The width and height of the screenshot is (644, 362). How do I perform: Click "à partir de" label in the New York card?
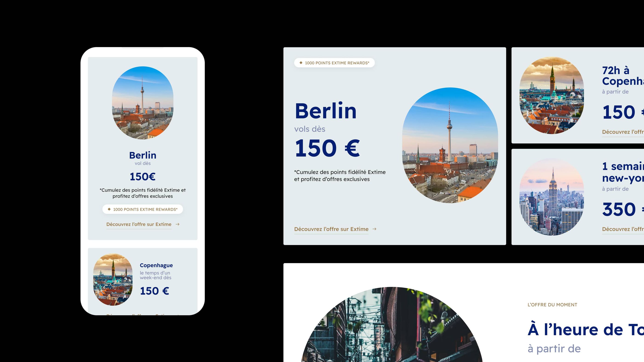[x=615, y=189]
